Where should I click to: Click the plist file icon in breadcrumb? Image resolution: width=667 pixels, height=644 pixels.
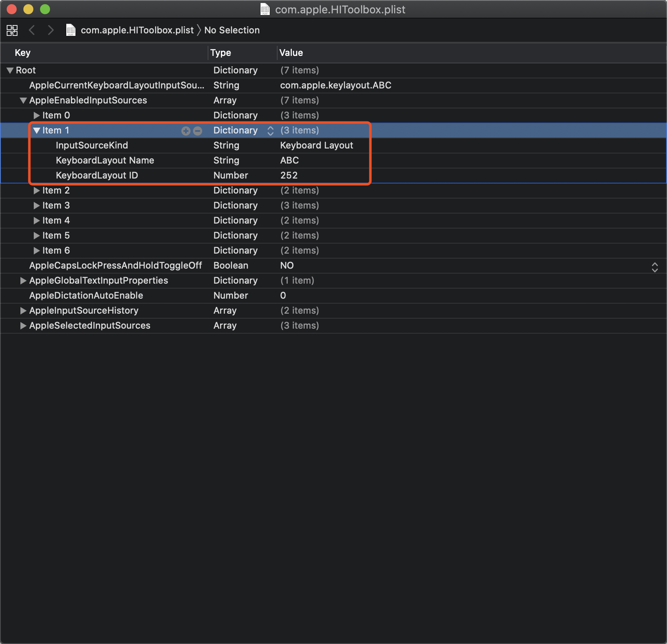pyautogui.click(x=71, y=30)
